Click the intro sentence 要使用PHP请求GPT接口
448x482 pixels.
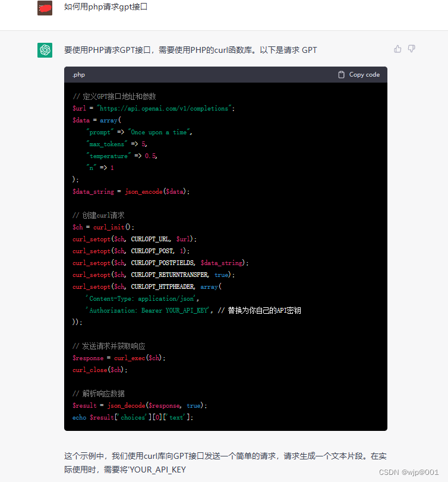(191, 50)
